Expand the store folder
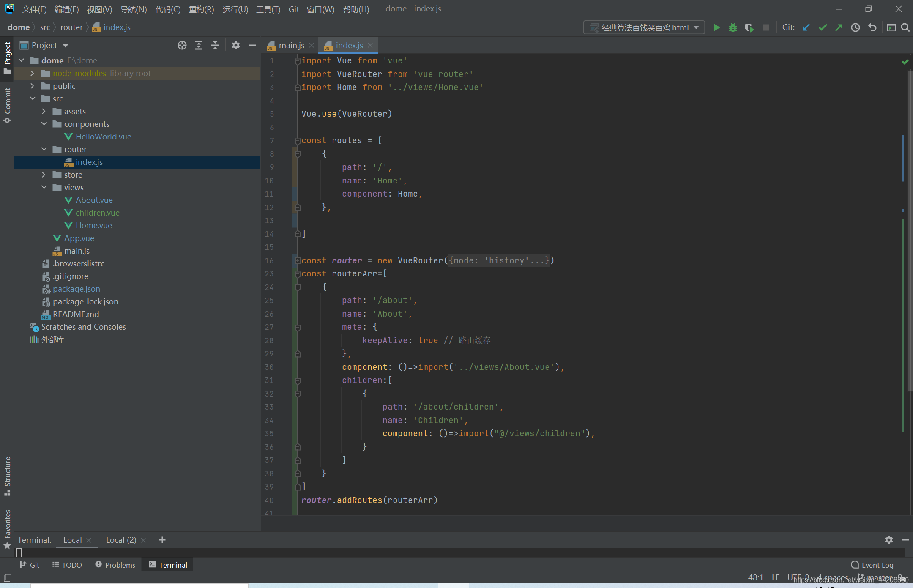This screenshot has height=588, width=913. pyautogui.click(x=44, y=175)
